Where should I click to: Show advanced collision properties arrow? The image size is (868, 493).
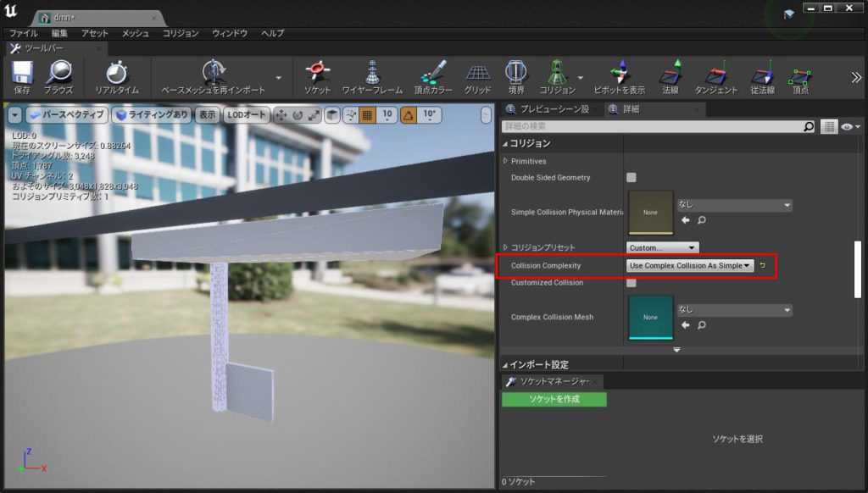point(676,350)
